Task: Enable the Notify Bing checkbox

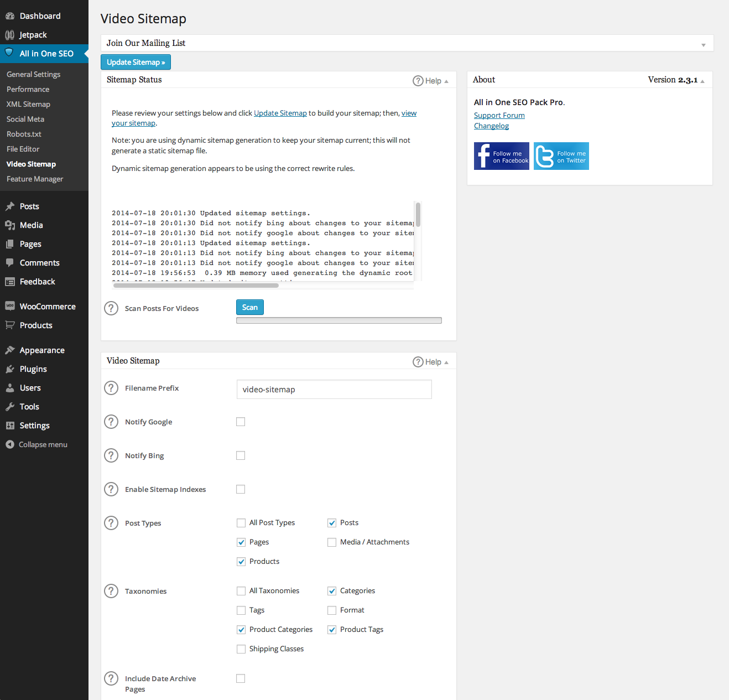Action: [241, 455]
